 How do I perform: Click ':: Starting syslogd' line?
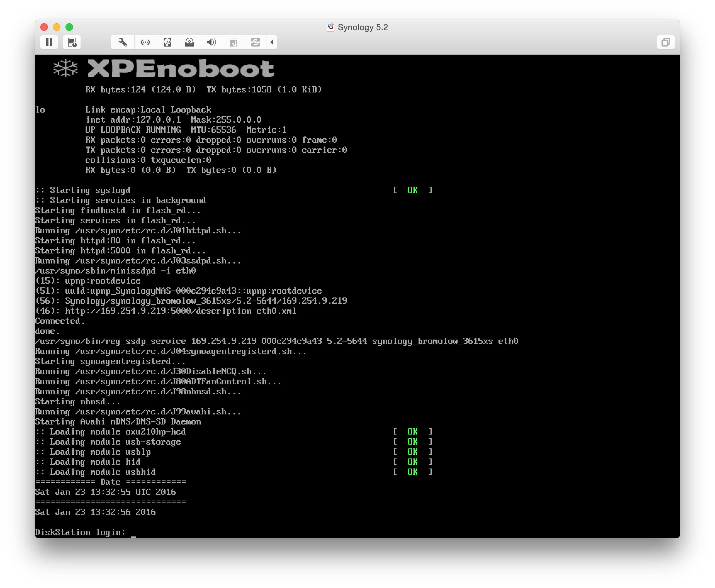coord(83,190)
